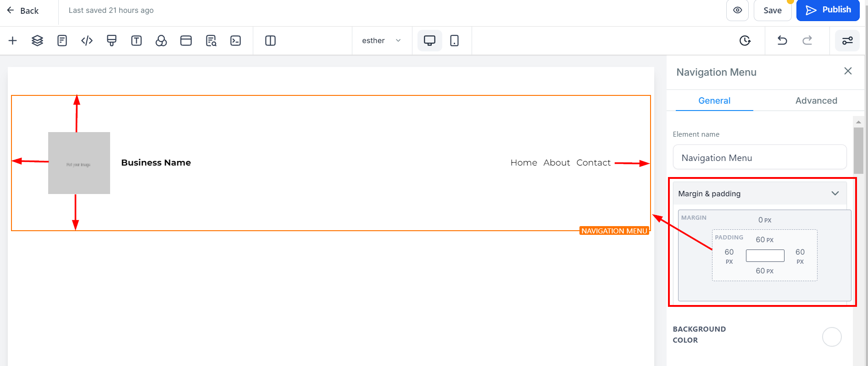Click the Home nav link

point(524,163)
